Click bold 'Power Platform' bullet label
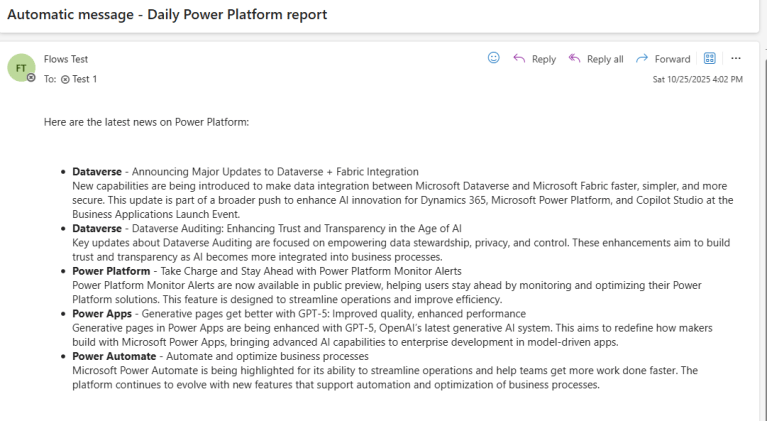The image size is (767, 421). click(111, 271)
